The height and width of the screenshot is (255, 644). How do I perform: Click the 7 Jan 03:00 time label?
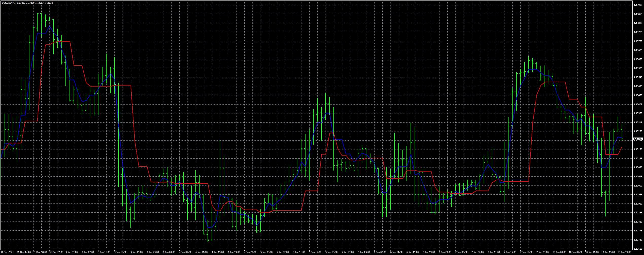click(462, 252)
